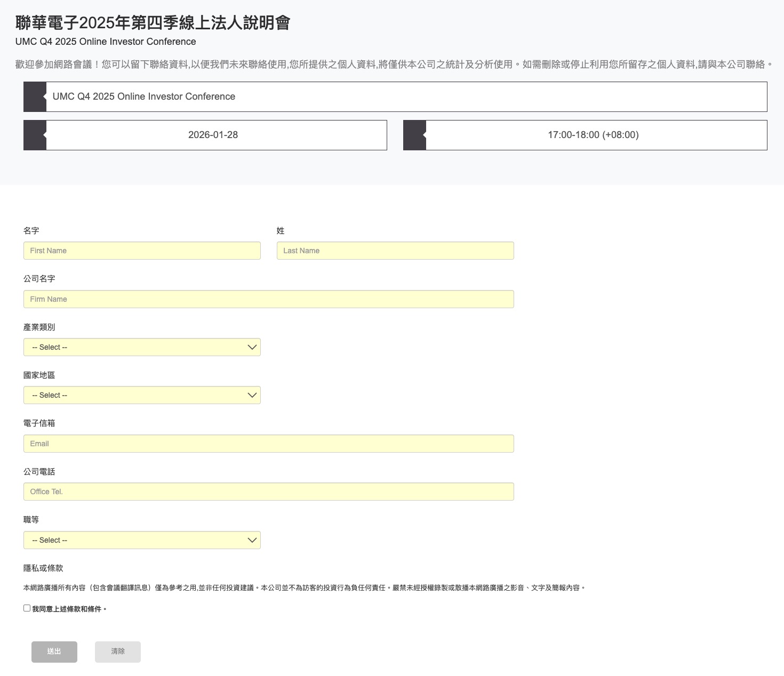Click the conference name in the title box
The width and height of the screenshot is (784, 676).
pos(144,96)
